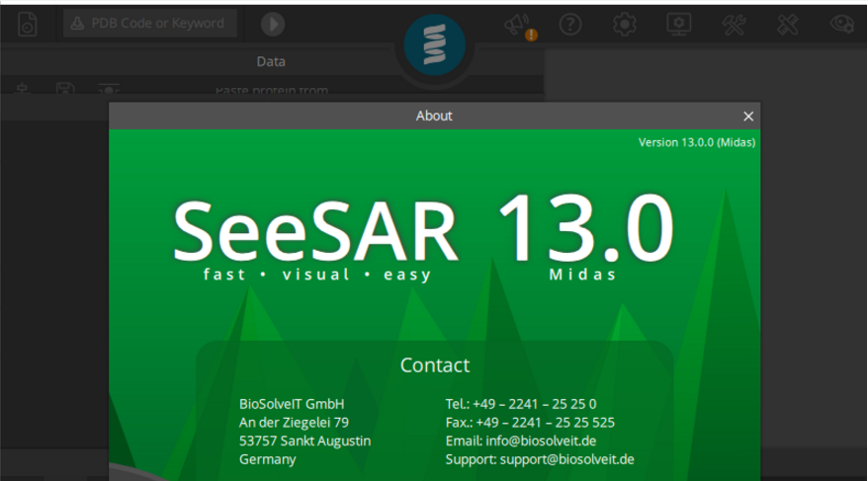This screenshot has width=868, height=481.
Task: Select the Data panel header
Action: point(271,61)
